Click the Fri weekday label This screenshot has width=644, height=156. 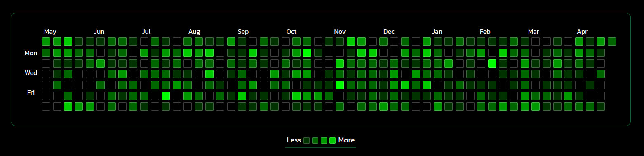31,93
